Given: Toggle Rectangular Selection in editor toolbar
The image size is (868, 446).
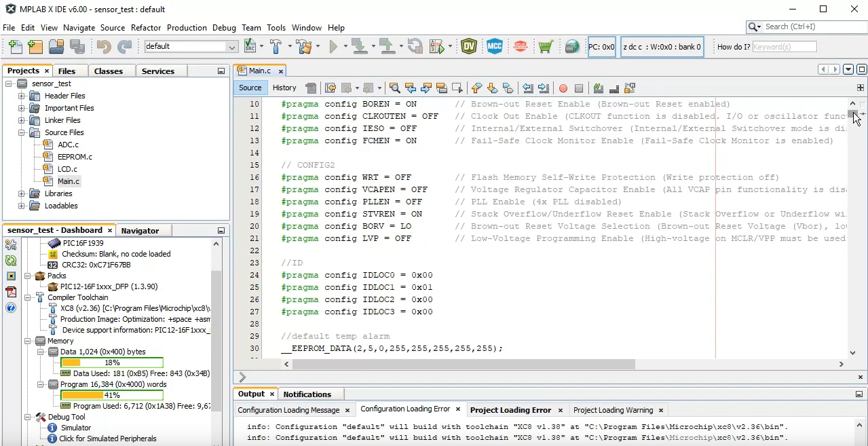Looking at the screenshot, I should (457, 88).
